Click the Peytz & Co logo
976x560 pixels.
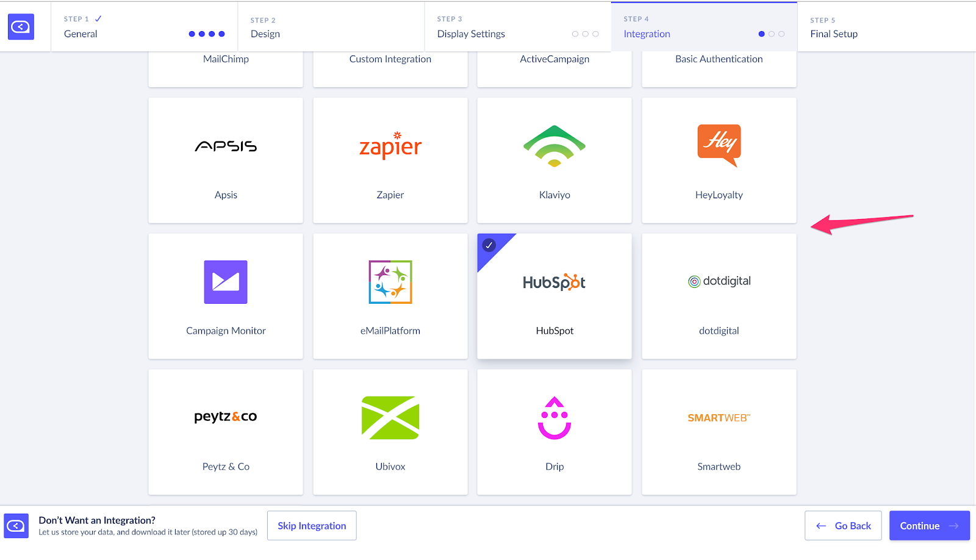click(226, 417)
